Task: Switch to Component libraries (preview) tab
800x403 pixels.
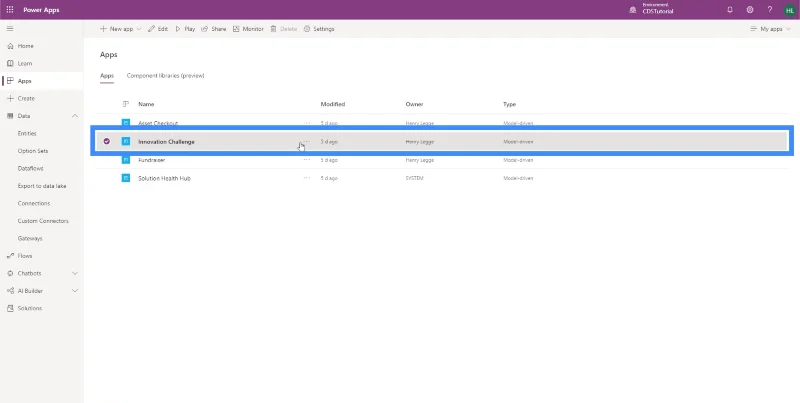Action: [165, 75]
